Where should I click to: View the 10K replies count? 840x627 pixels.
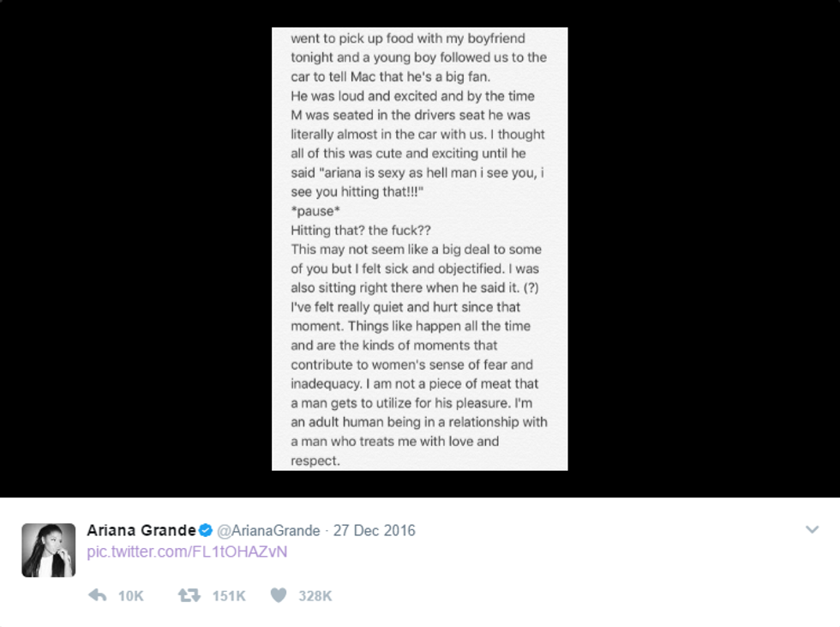(x=130, y=596)
